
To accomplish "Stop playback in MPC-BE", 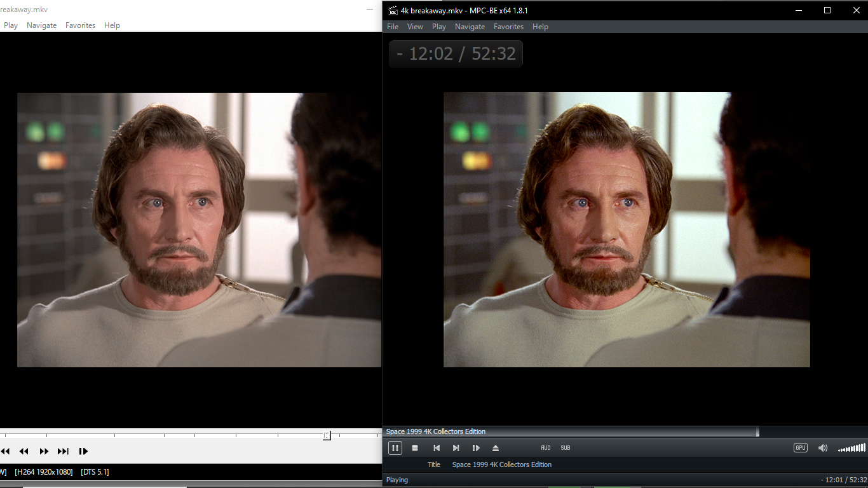I will click(415, 448).
